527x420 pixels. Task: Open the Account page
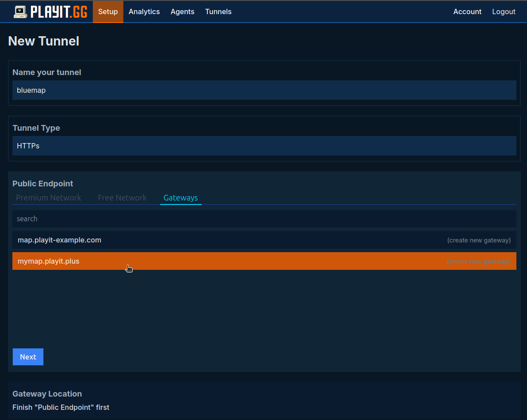[467, 12]
